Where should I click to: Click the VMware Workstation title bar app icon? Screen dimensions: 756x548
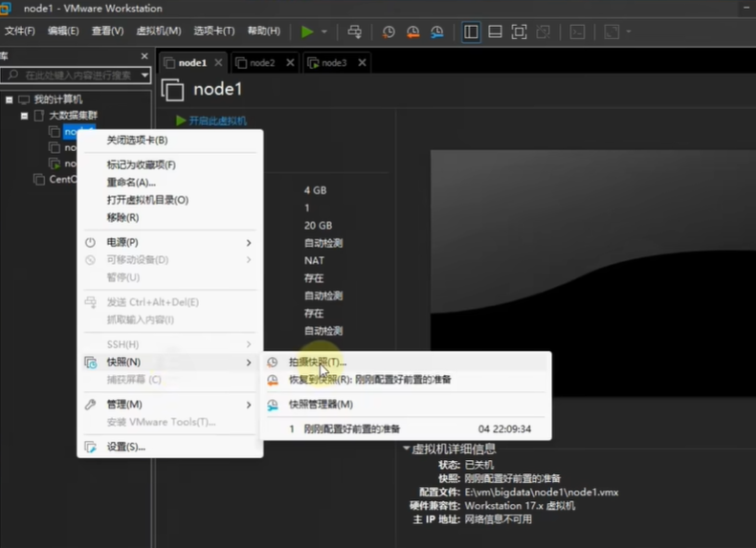click(6, 9)
